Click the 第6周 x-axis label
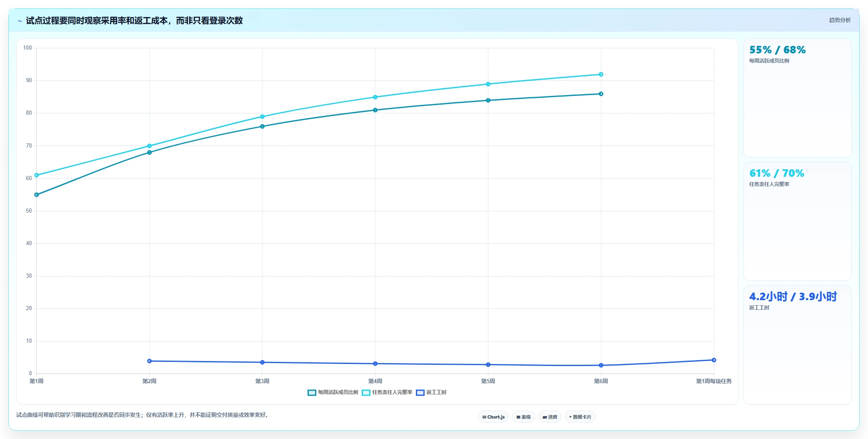 [601, 381]
